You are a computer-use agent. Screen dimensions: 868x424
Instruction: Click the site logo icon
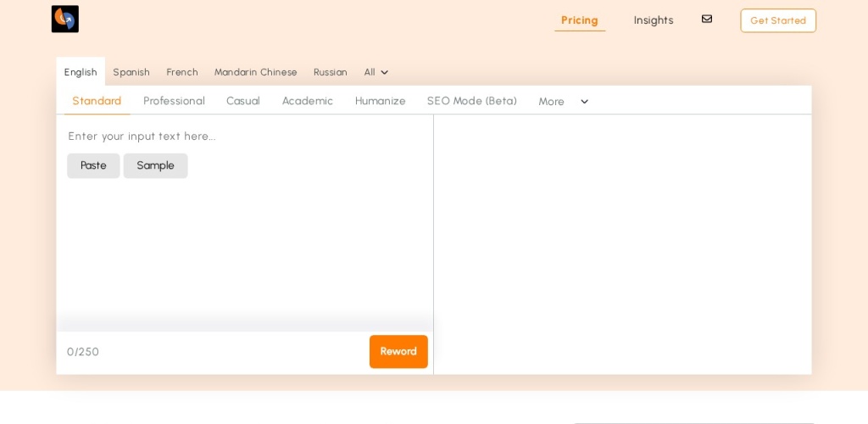coord(65,20)
